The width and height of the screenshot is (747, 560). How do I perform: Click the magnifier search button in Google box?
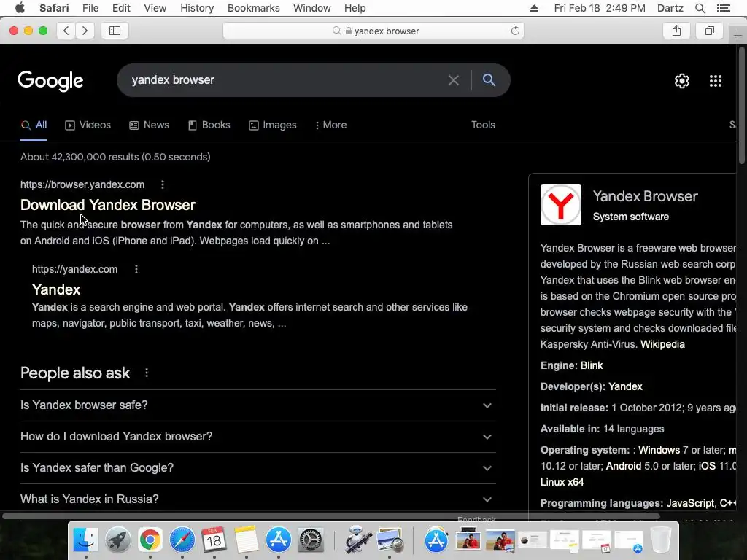489,80
